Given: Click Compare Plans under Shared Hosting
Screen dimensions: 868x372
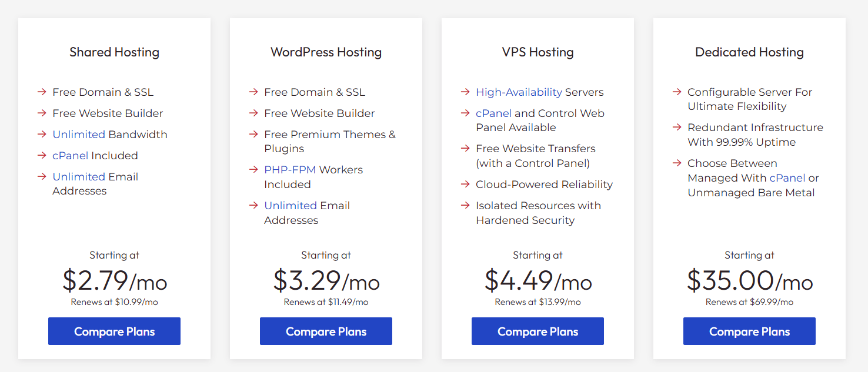Looking at the screenshot, I should (x=114, y=331).
